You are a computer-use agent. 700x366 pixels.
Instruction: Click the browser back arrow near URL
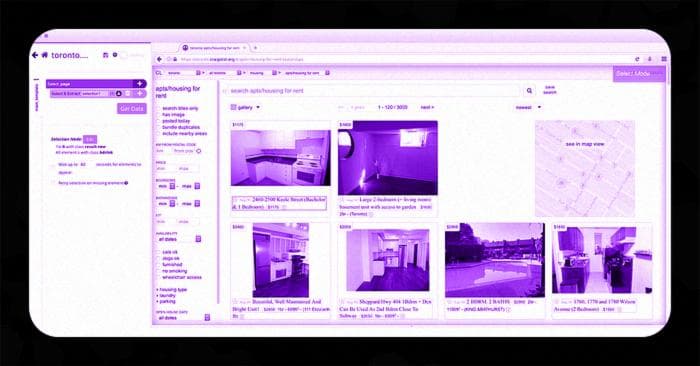(159, 59)
